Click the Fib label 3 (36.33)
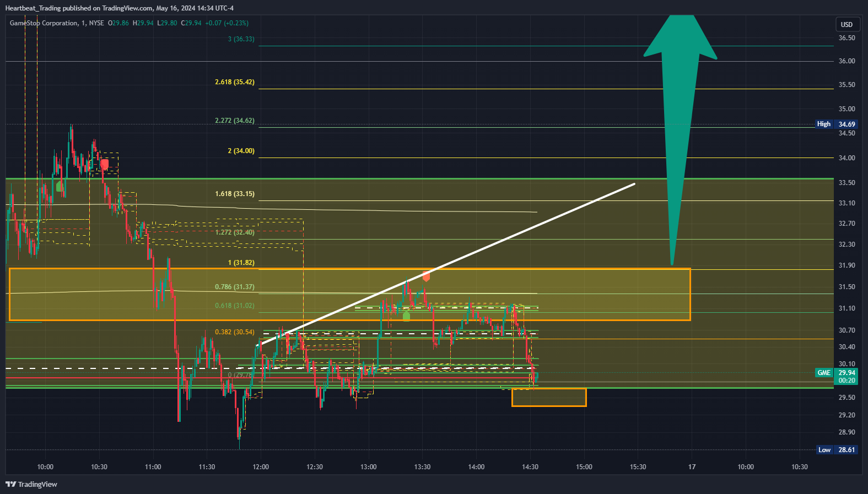The height and width of the screenshot is (494, 868). [241, 39]
